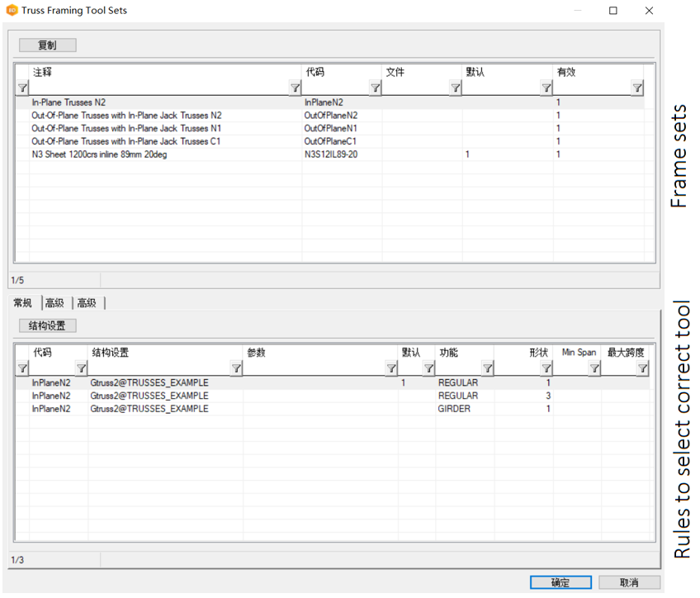The image size is (700, 598).
Task: Cancel the dialog with 取消
Action: pos(629,582)
